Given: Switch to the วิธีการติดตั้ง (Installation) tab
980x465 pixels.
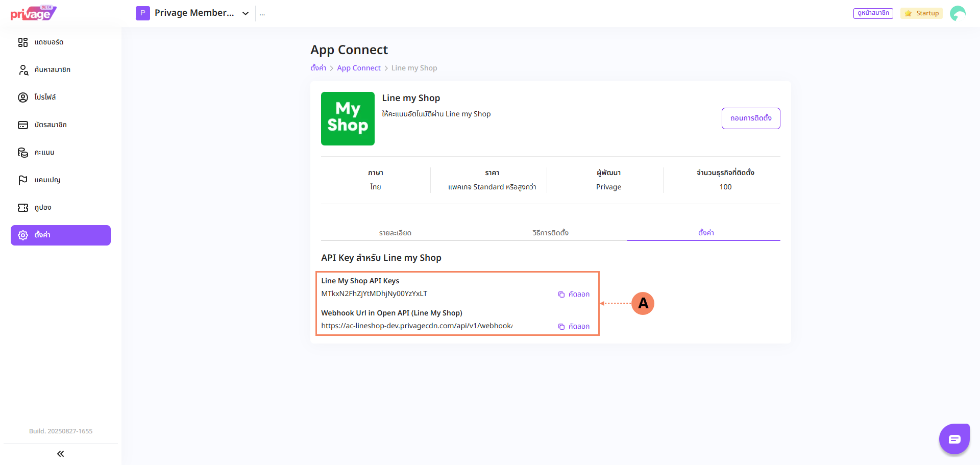Looking at the screenshot, I should [x=550, y=233].
